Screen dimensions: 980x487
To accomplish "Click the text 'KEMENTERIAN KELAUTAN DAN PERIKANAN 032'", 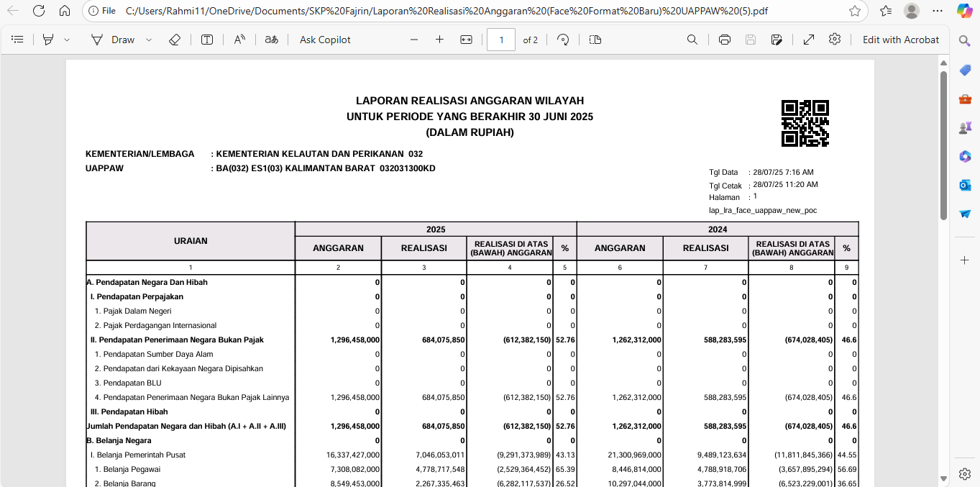I will (x=319, y=154).
